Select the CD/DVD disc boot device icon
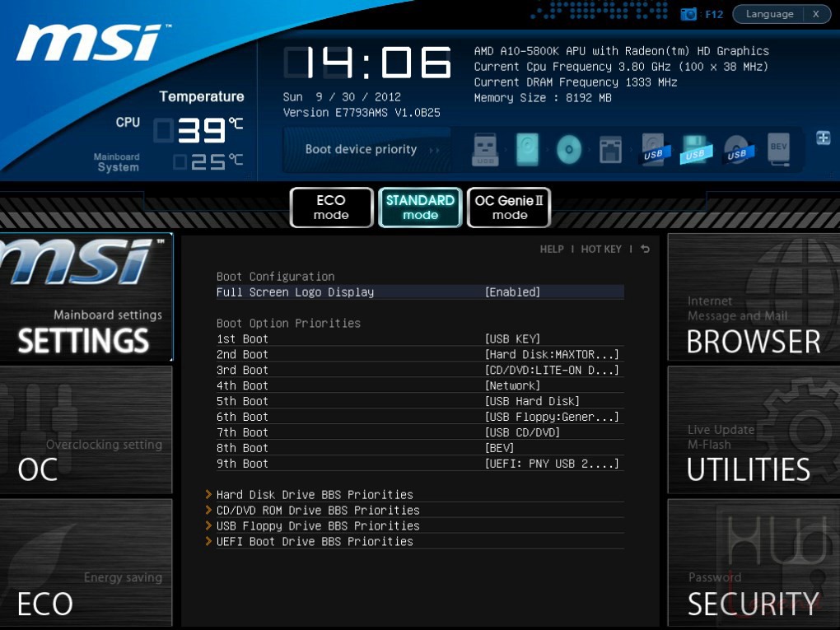This screenshot has width=840, height=630. [569, 149]
